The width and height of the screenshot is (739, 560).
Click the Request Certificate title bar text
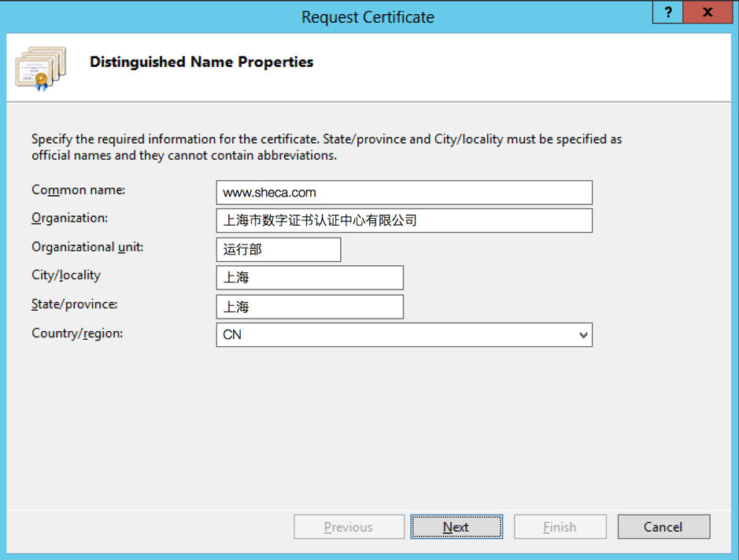[368, 17]
